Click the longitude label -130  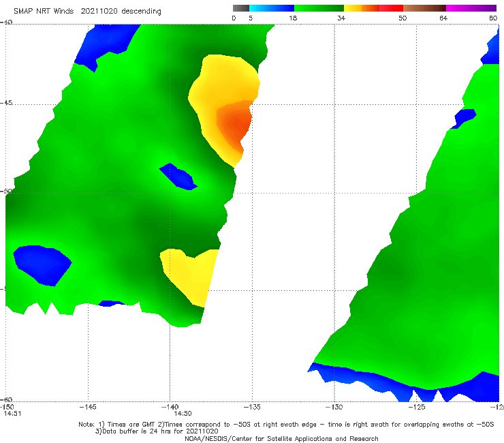pos(334,407)
